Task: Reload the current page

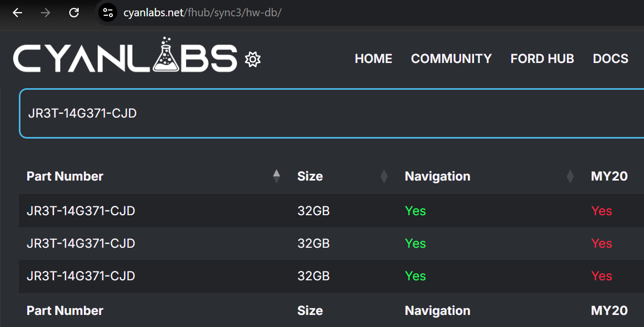Action: tap(74, 13)
